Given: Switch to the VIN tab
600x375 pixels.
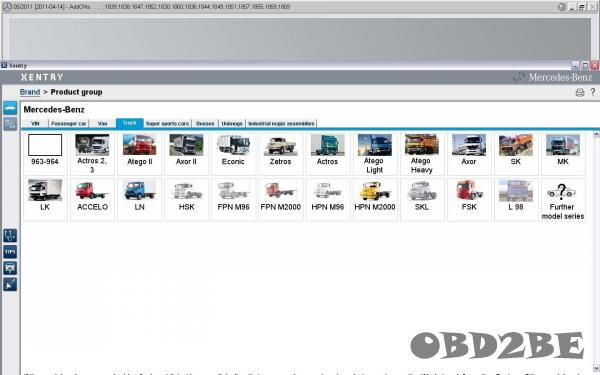Looking at the screenshot, I should (x=35, y=124).
